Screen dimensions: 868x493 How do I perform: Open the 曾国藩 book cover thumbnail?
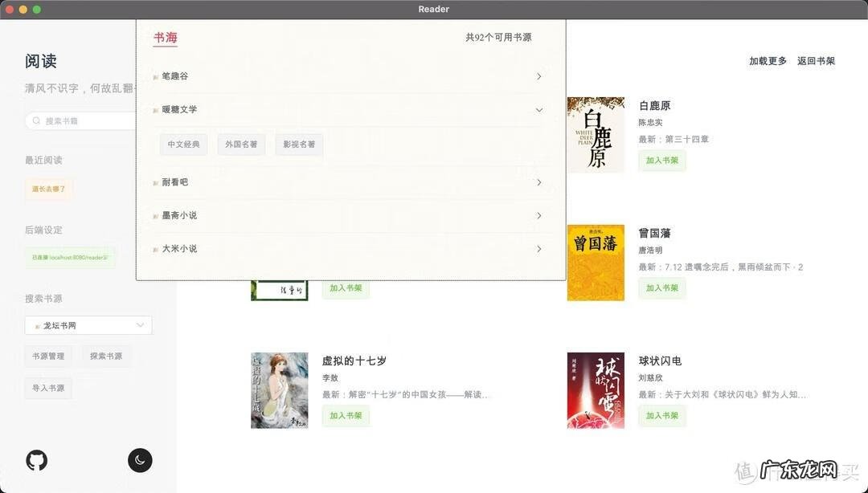(x=595, y=262)
